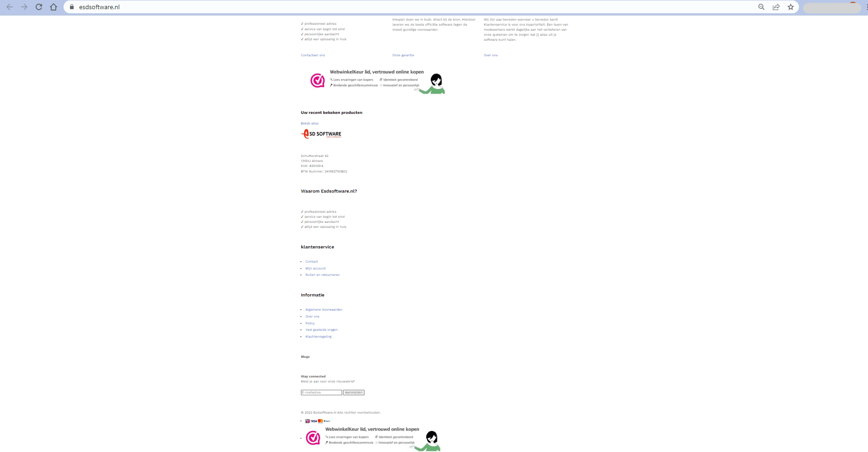Open Veel gestelde vragen link
The width and height of the screenshot is (868, 452).
coord(321,330)
